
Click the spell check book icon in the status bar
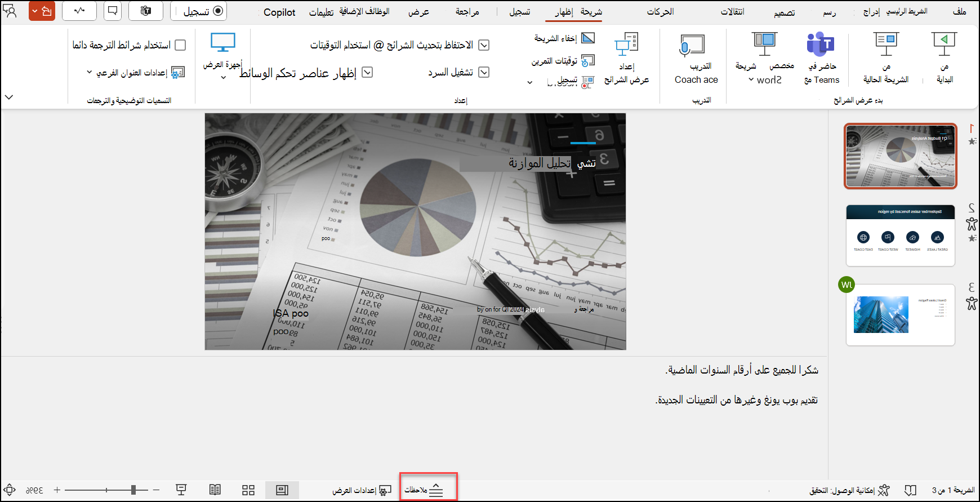tap(910, 490)
